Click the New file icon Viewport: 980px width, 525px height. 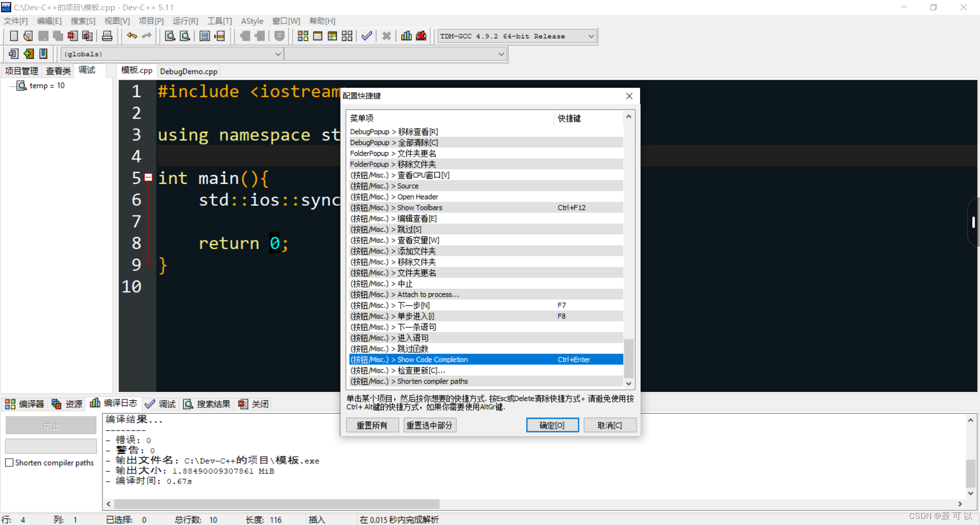pyautogui.click(x=14, y=36)
